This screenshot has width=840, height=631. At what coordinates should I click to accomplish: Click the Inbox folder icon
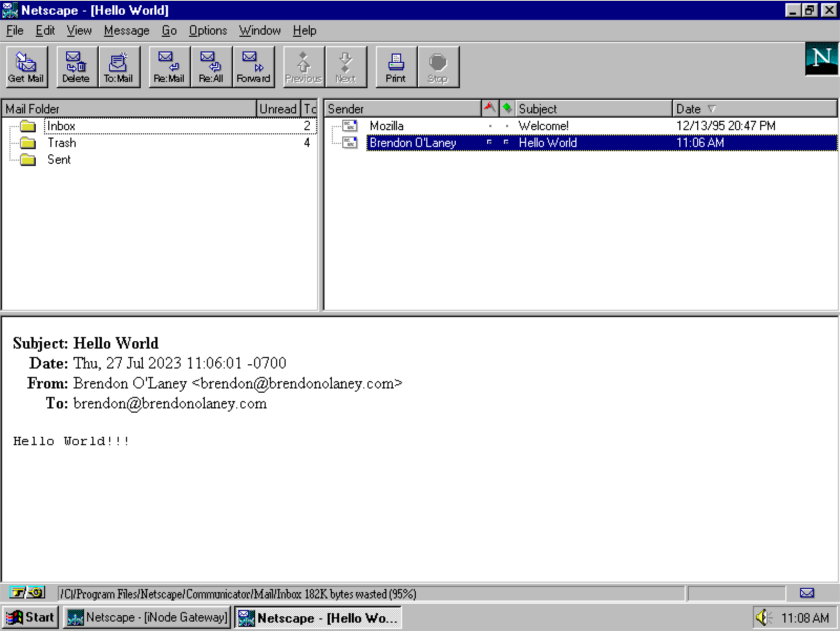(x=27, y=126)
